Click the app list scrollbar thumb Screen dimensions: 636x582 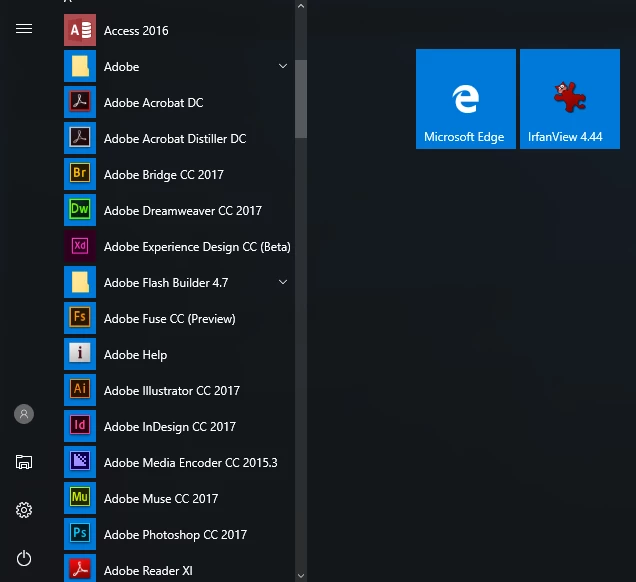301,99
